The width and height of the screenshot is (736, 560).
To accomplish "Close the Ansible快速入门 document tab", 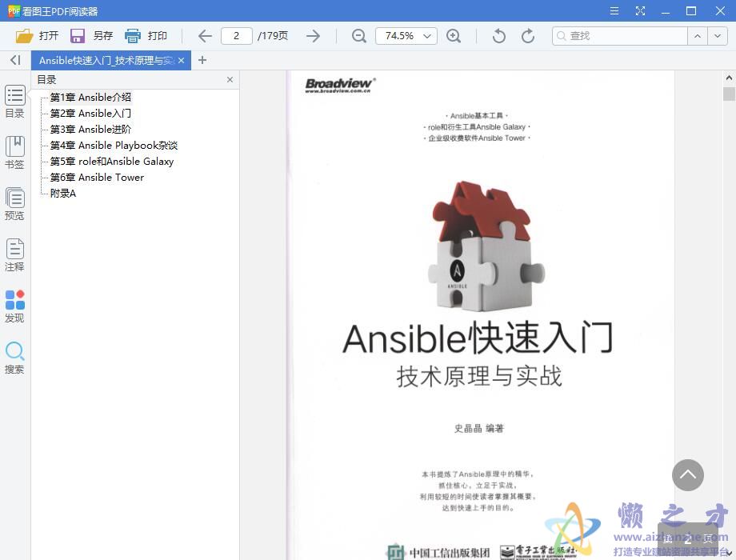I will [181, 60].
